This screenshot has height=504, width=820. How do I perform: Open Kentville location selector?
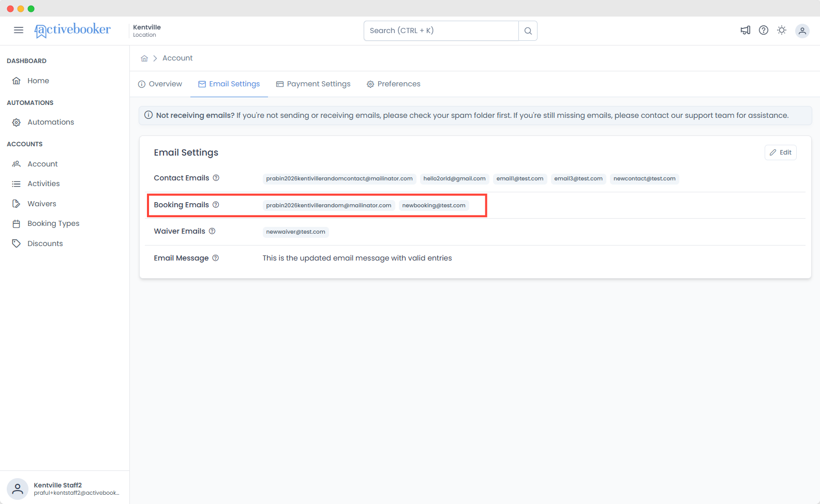(147, 31)
